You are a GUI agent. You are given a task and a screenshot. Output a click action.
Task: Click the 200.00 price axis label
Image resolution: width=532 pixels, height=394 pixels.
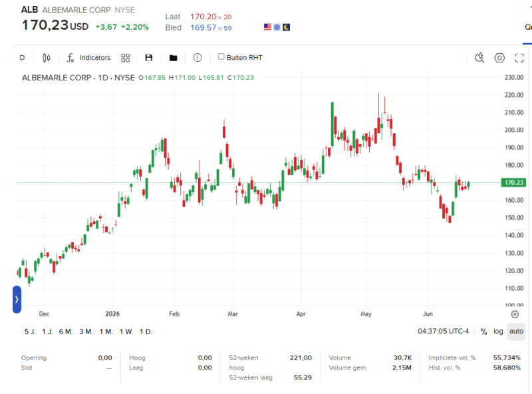coord(513,130)
